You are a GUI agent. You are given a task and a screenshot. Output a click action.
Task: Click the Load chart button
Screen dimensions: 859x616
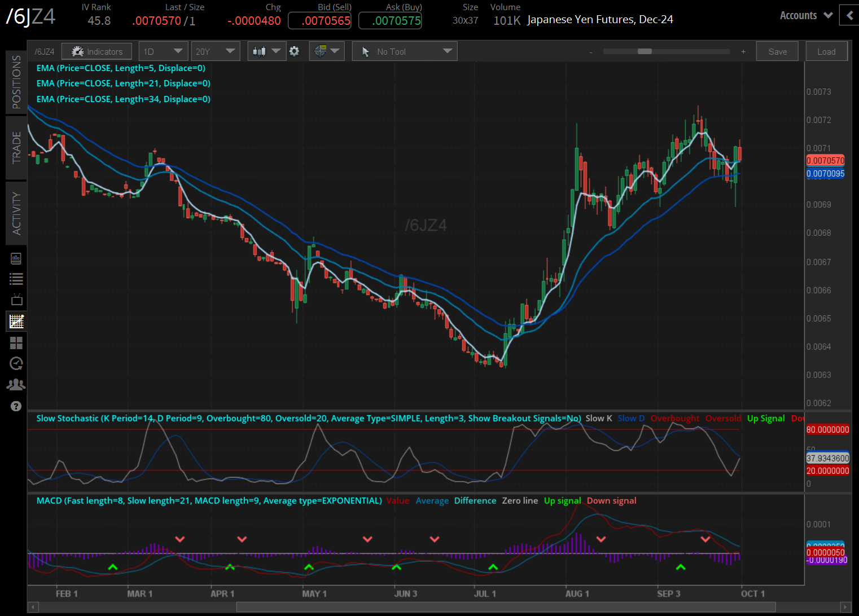826,51
